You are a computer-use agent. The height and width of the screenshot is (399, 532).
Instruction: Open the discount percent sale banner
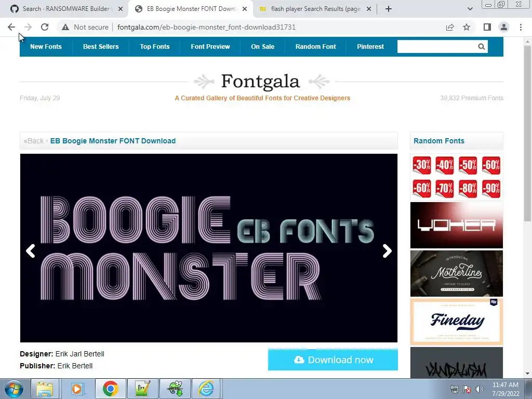tap(456, 177)
